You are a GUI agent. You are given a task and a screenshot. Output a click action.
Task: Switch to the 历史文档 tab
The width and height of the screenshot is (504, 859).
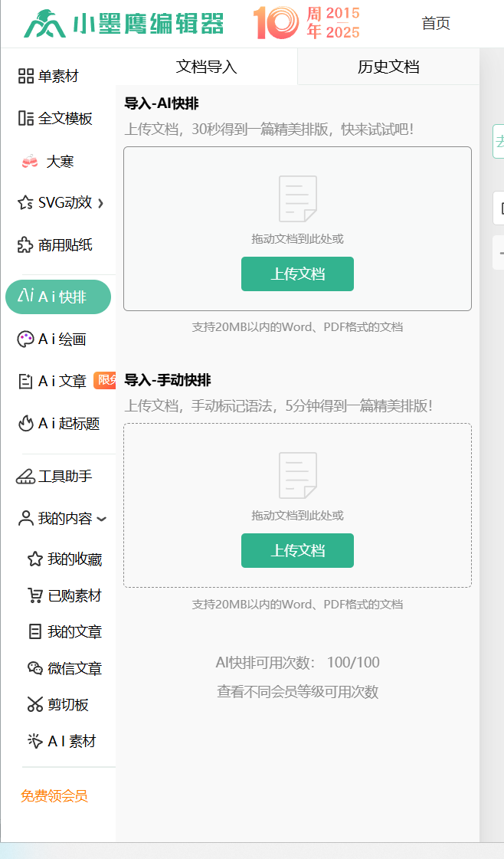coord(388,67)
